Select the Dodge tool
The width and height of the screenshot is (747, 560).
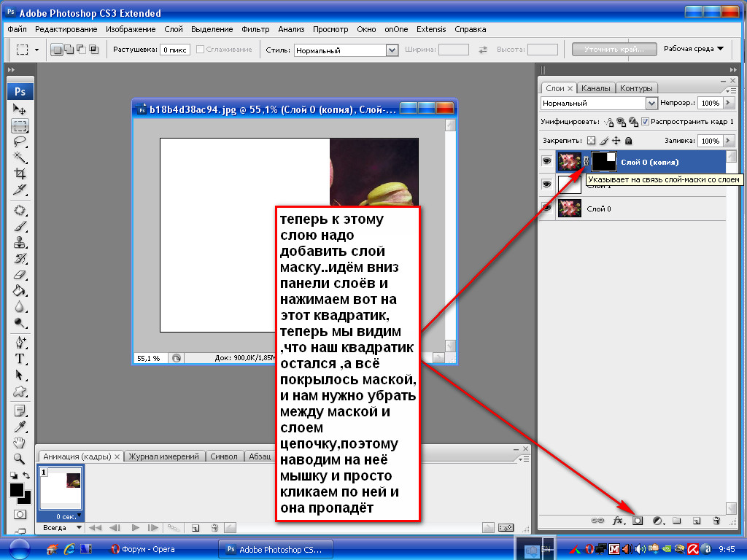[20, 323]
